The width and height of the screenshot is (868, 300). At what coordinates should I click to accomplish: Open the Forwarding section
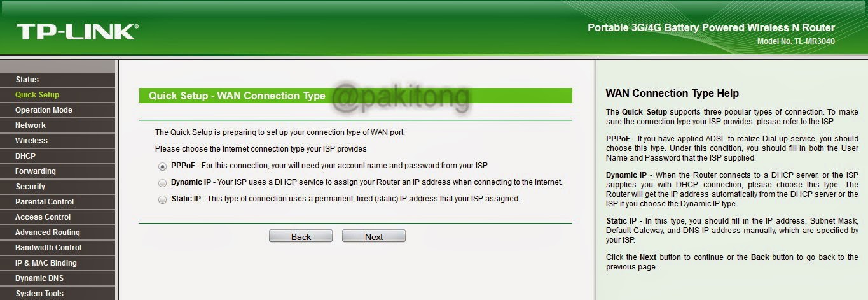[x=58, y=171]
